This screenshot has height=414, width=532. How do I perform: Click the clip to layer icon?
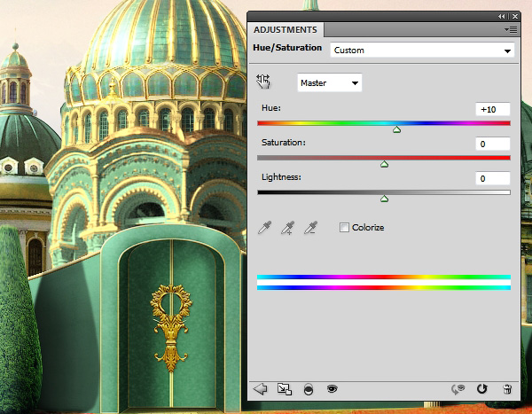pyautogui.click(x=309, y=388)
